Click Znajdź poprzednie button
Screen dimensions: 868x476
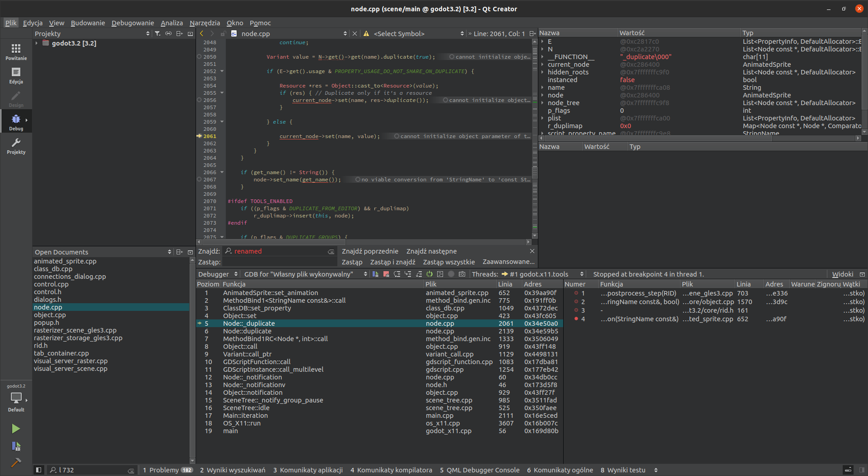[x=370, y=251]
